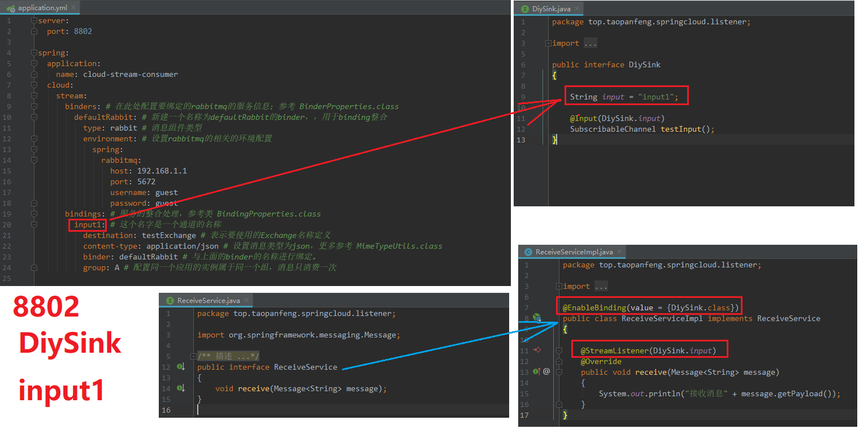This screenshot has height=433, width=868.
Task: Close the ReceiveService.java tab
Action: coord(246,301)
